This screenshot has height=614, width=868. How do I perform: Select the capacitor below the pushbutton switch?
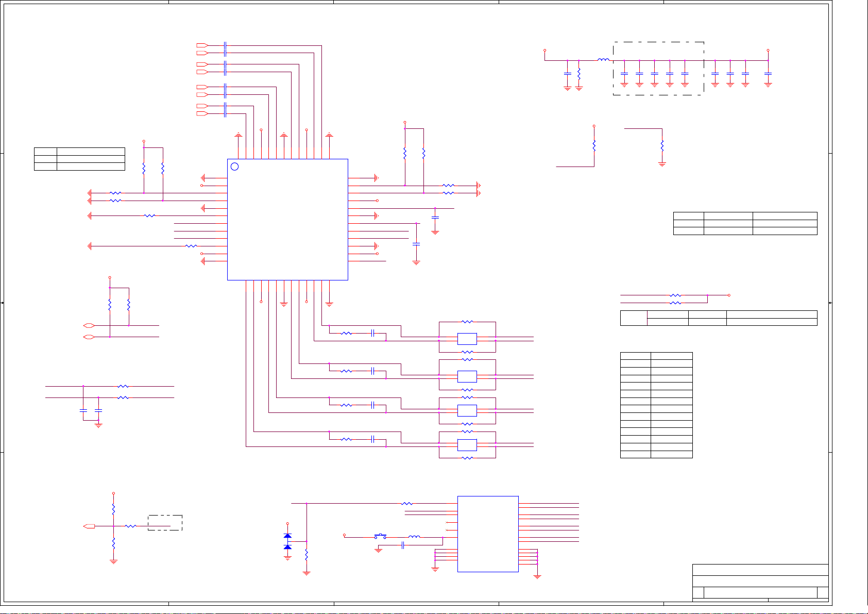coord(403,545)
